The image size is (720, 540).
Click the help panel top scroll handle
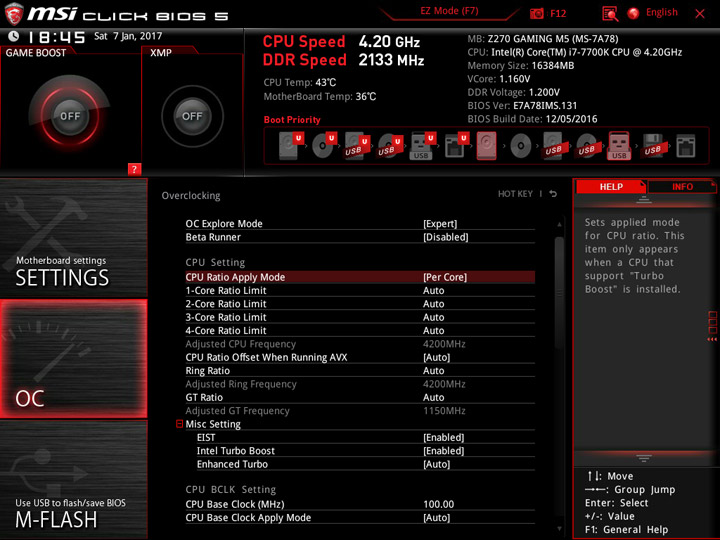tap(644, 199)
